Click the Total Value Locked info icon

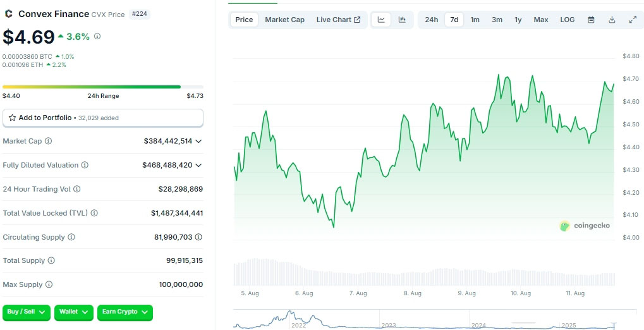click(x=94, y=213)
